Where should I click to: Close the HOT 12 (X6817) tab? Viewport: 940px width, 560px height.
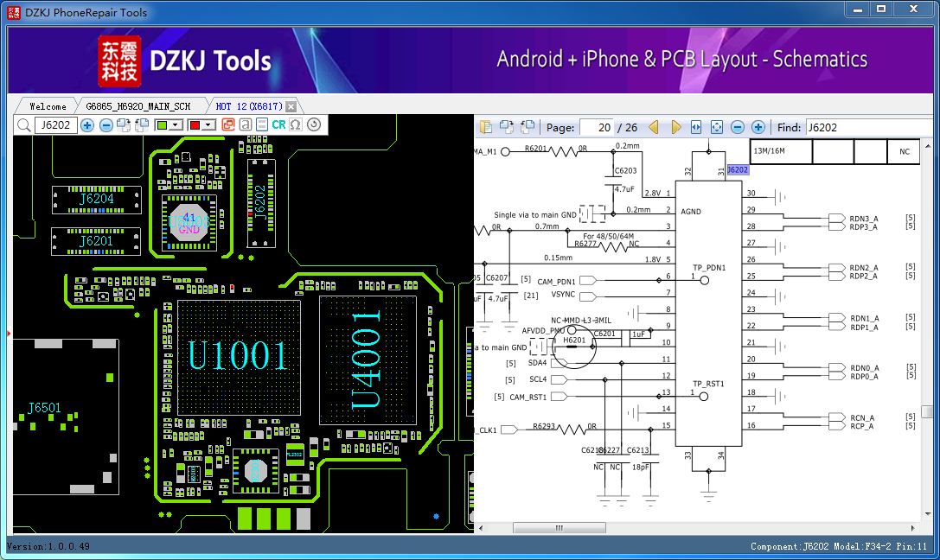pyautogui.click(x=291, y=106)
